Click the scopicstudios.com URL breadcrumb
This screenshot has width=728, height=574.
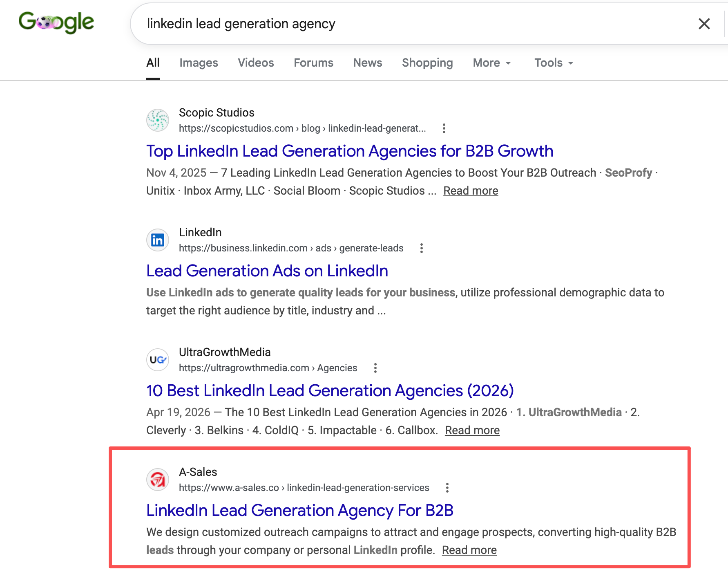302,128
